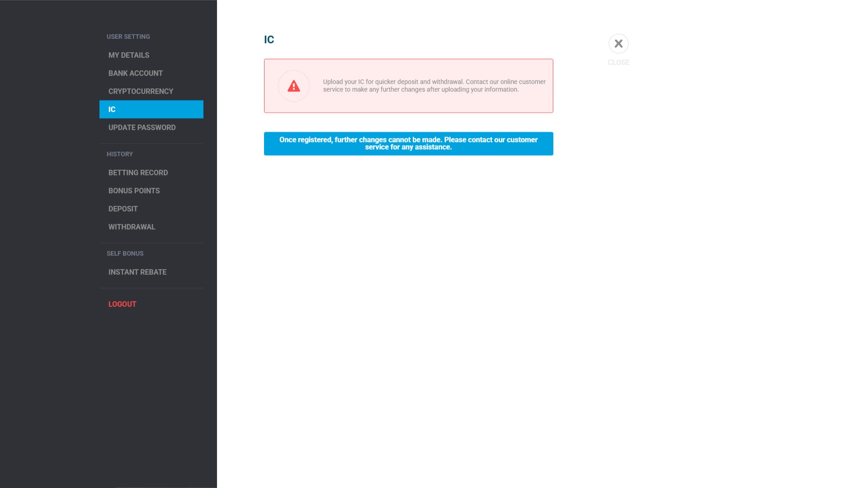868x488 pixels.
Task: Click the HISTORY section header
Action: [x=120, y=154]
